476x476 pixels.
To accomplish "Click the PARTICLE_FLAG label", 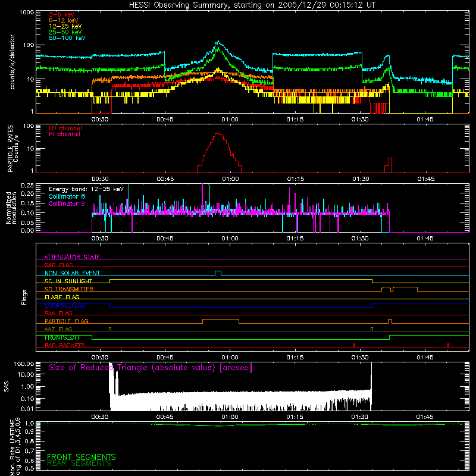I will coord(67,321).
